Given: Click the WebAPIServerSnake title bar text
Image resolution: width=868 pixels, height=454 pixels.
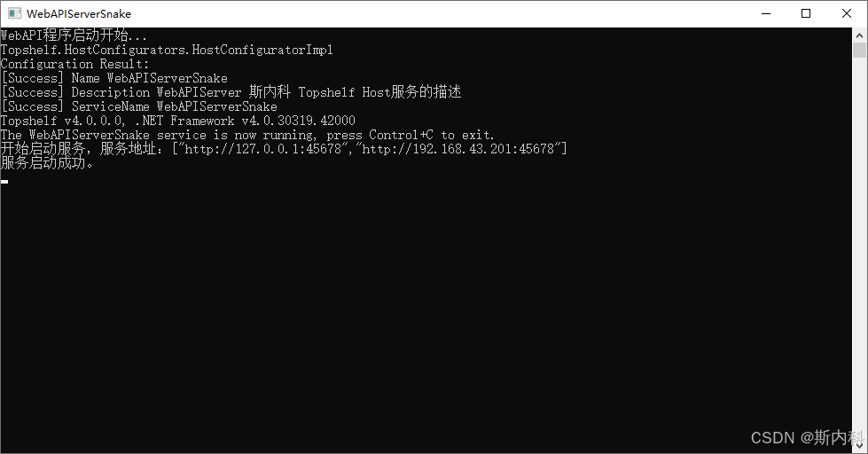Looking at the screenshot, I should point(79,14).
